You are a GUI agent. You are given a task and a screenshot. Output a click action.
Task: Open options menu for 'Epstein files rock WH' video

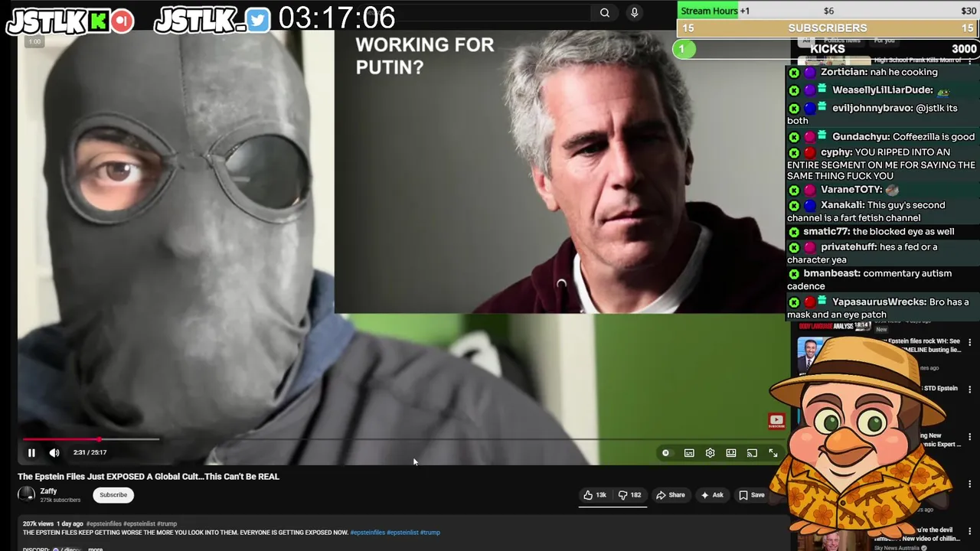[969, 343]
